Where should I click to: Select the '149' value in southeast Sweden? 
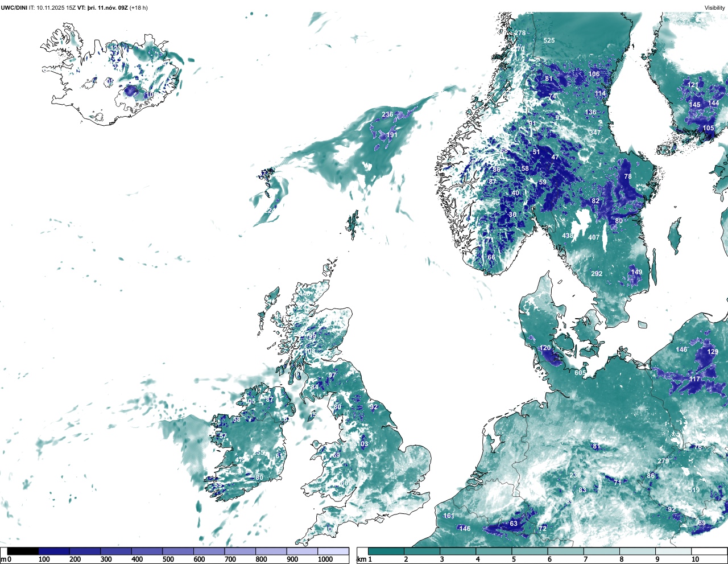pos(636,272)
